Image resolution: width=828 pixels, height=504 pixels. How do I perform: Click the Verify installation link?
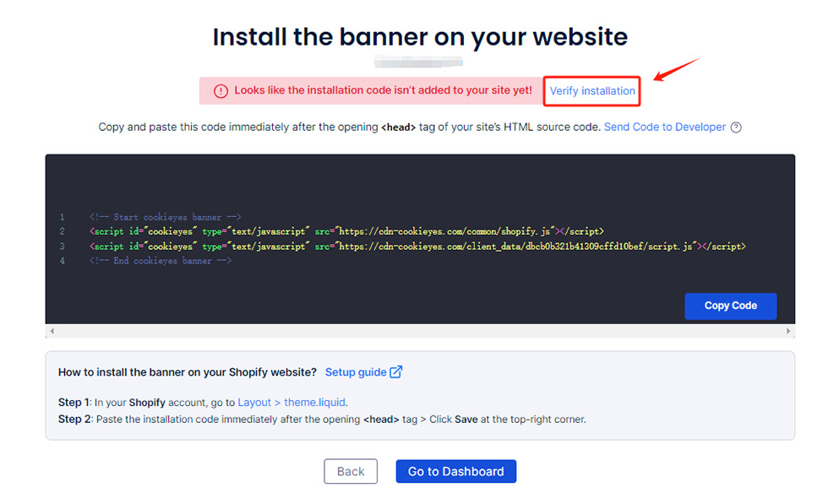pyautogui.click(x=591, y=91)
